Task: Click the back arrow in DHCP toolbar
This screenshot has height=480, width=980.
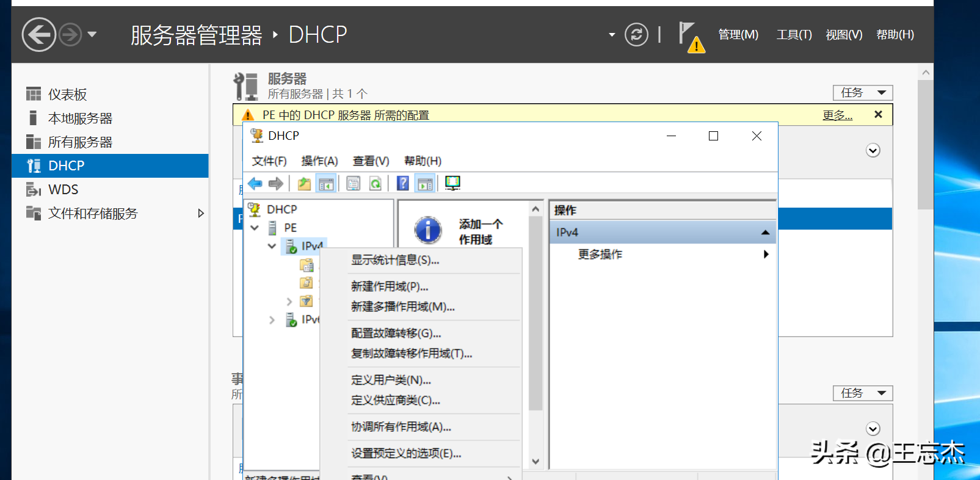Action: pyautogui.click(x=255, y=183)
